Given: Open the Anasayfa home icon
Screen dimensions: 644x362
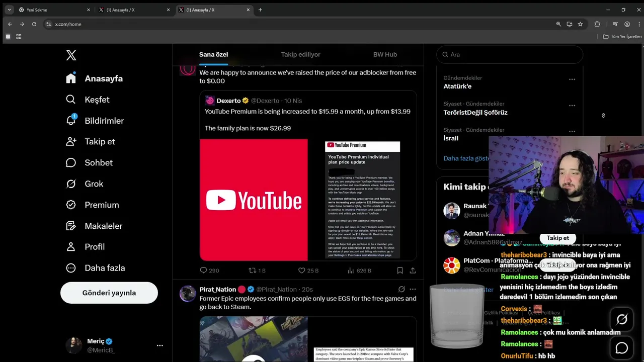Looking at the screenshot, I should (71, 78).
